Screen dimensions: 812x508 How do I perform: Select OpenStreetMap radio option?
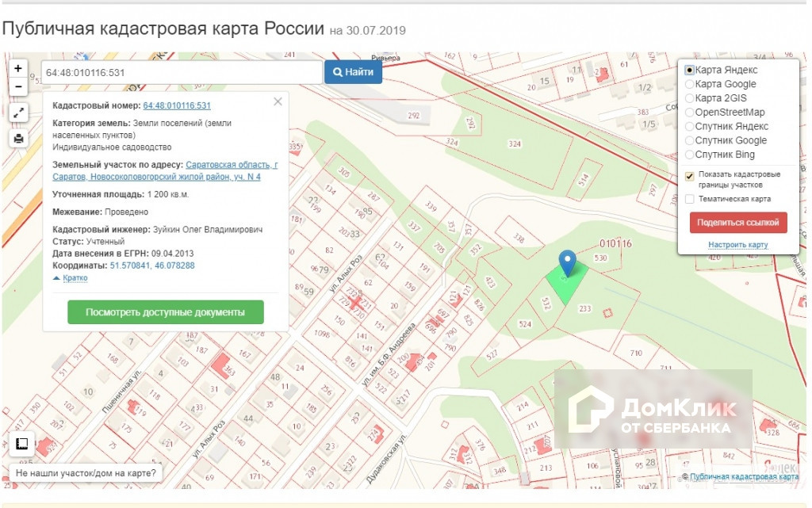pyautogui.click(x=689, y=113)
